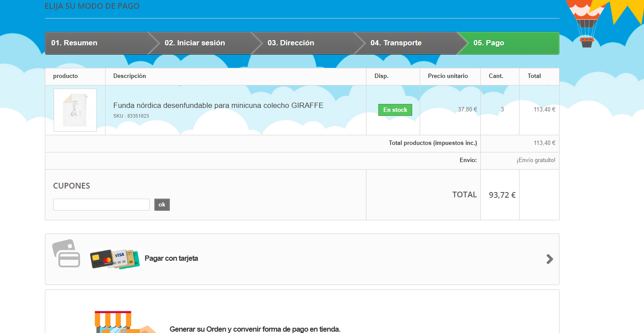Click the ELIJA SU MODO DE PAGO heading
The image size is (644, 333).
tap(92, 6)
